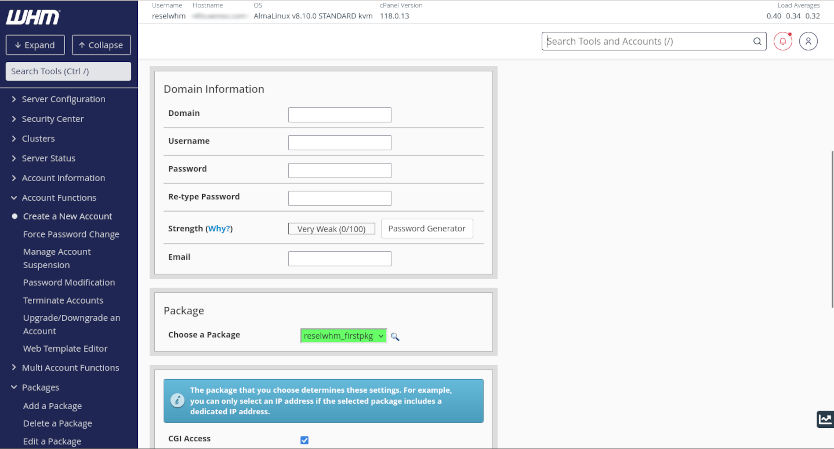Click the Password Generator button
The width and height of the screenshot is (834, 449).
coord(427,229)
